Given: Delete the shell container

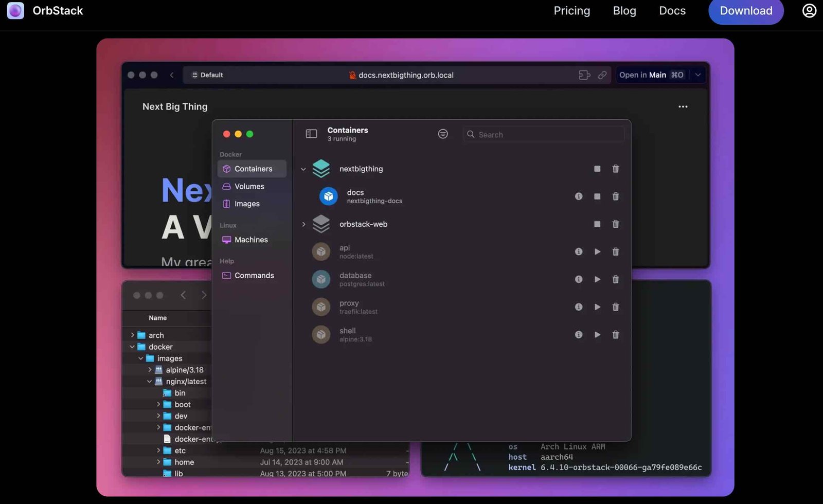Looking at the screenshot, I should click(x=616, y=335).
